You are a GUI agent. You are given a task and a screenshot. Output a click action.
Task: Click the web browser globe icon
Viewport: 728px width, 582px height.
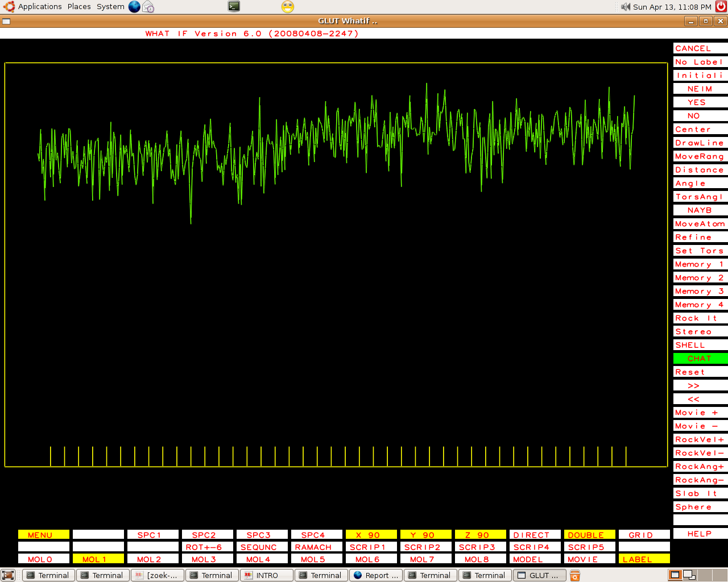(x=134, y=7)
